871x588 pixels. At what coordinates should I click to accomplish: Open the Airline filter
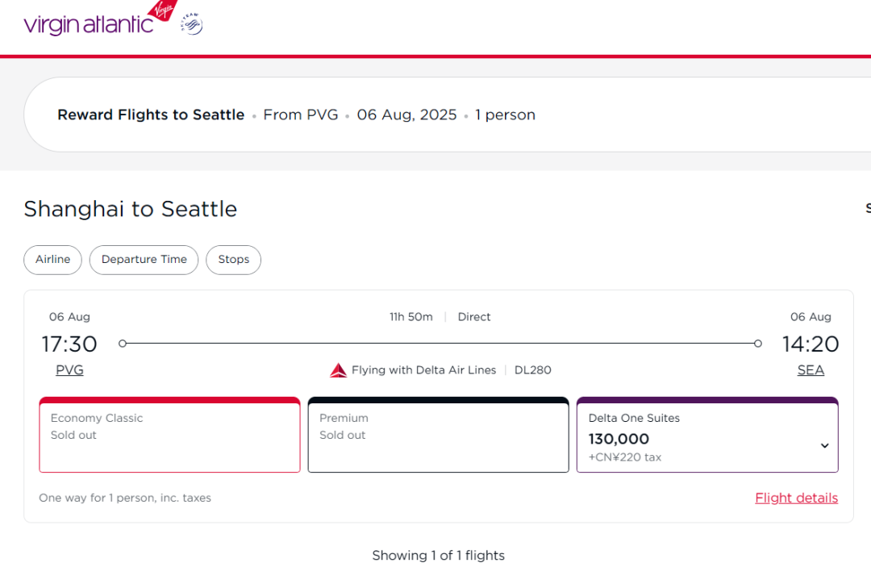pyautogui.click(x=52, y=260)
